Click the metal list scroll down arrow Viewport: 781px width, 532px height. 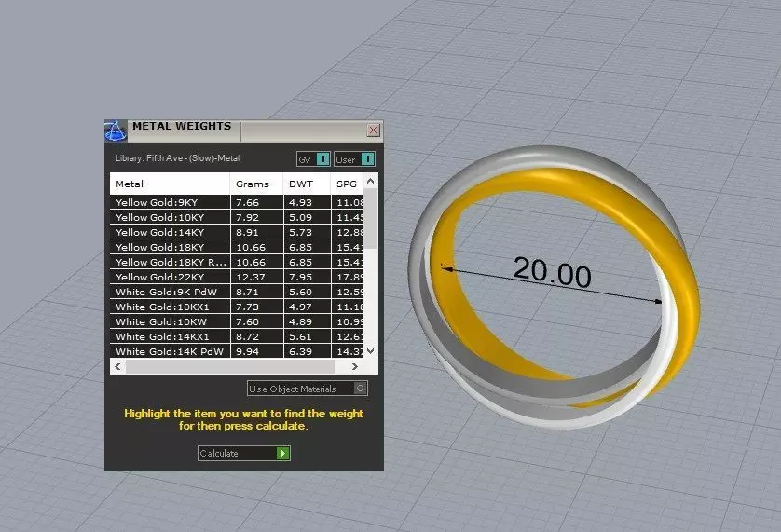[370, 351]
